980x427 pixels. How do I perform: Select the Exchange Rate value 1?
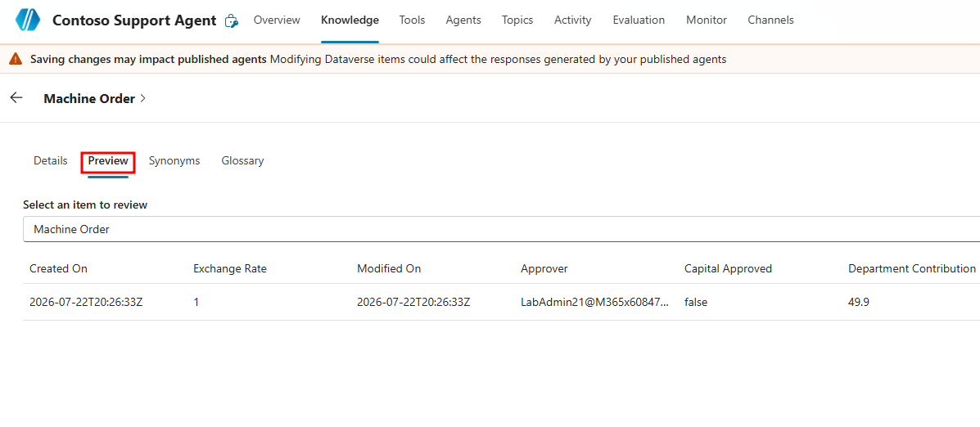click(x=196, y=302)
